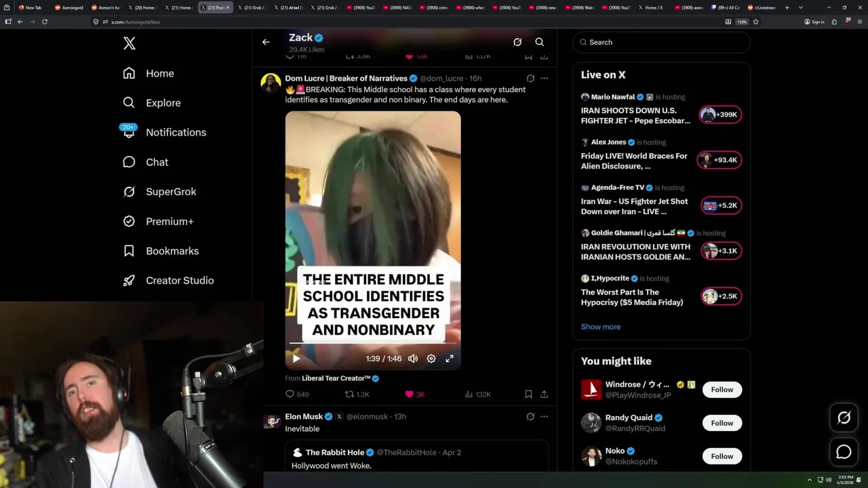Open Bookmarks in the sidebar
This screenshot has width=868, height=488.
[x=161, y=251]
